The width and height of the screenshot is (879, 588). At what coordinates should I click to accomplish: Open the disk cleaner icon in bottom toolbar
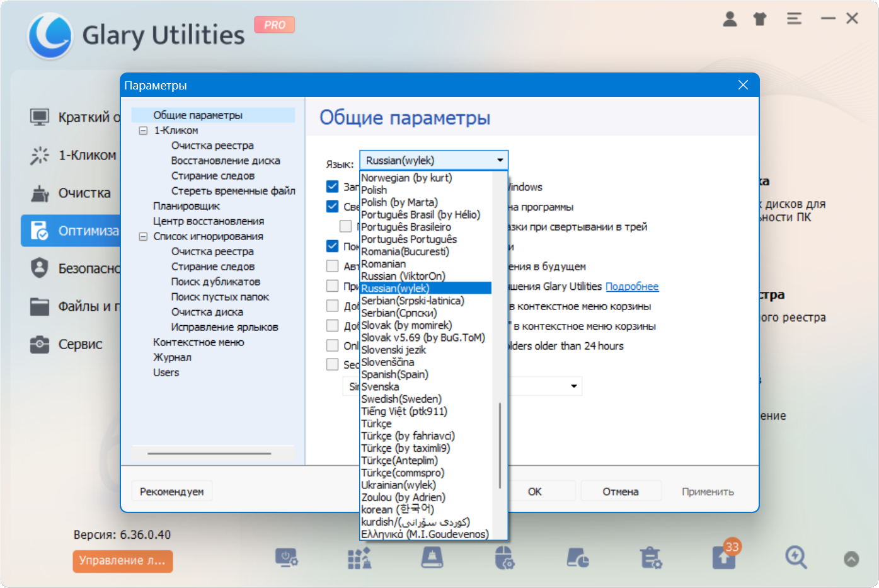[432, 558]
